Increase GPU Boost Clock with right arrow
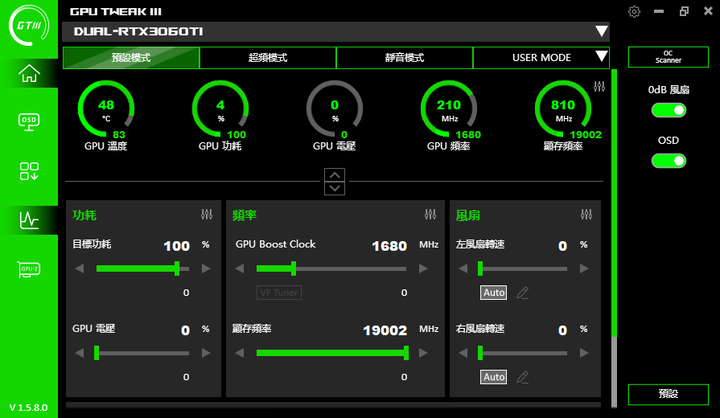The width and height of the screenshot is (720, 418). 423,268
